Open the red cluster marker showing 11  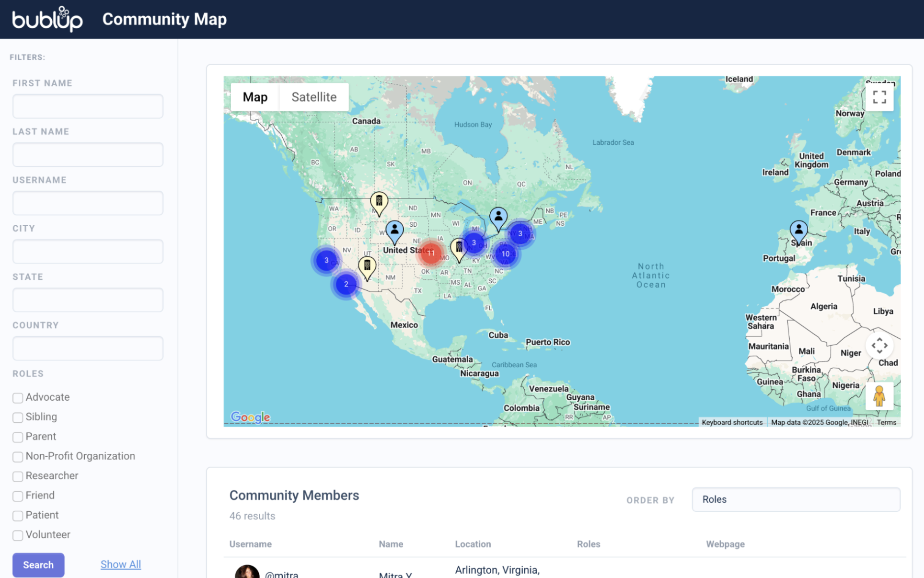tap(431, 253)
